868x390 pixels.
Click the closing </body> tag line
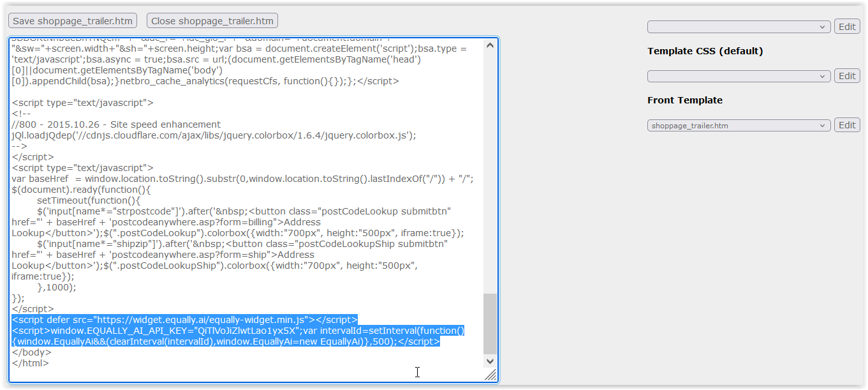pos(31,352)
